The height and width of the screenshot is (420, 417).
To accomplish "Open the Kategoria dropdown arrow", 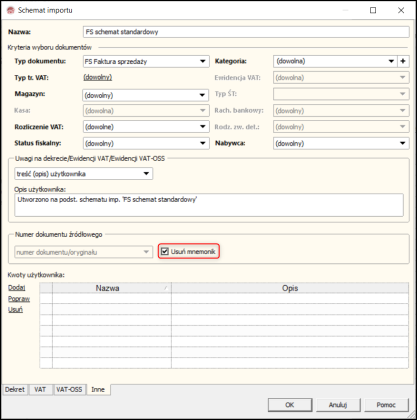I will pos(391,61).
